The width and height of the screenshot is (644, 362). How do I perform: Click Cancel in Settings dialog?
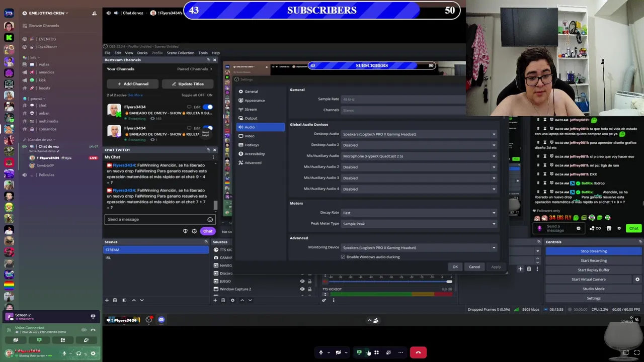pos(474,267)
